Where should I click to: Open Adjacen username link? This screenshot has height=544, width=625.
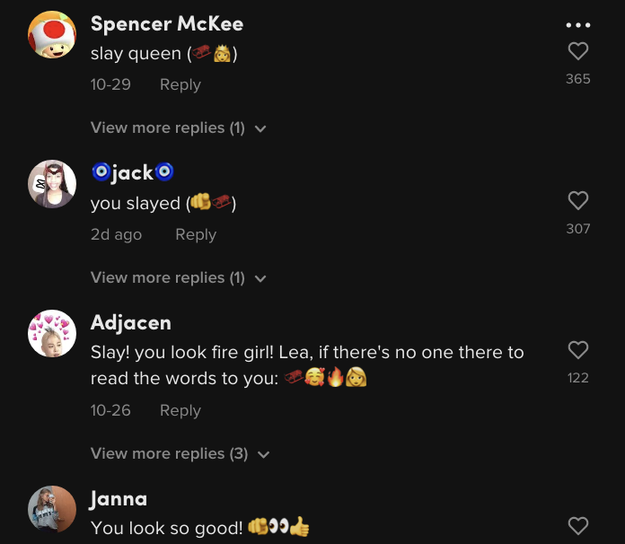pos(130,322)
